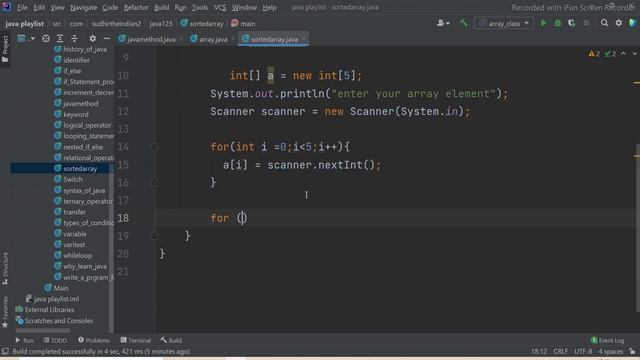Open Project view selector dropdown

point(25,38)
